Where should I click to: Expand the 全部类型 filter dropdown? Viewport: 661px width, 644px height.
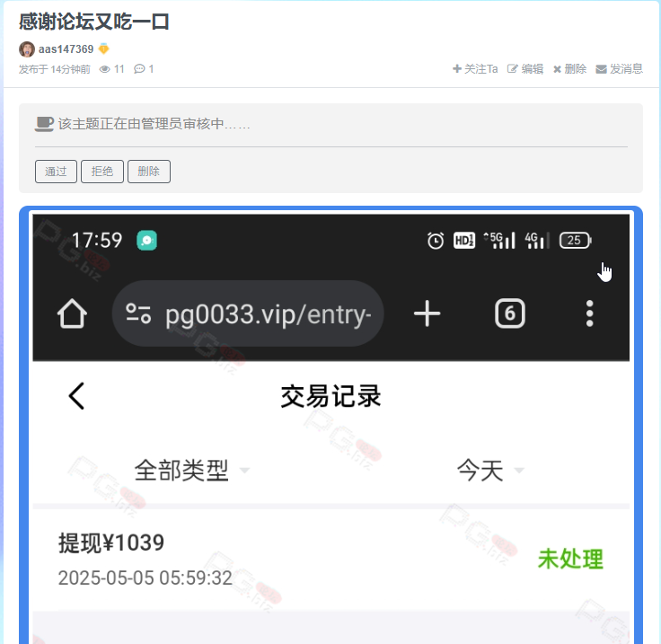(192, 471)
